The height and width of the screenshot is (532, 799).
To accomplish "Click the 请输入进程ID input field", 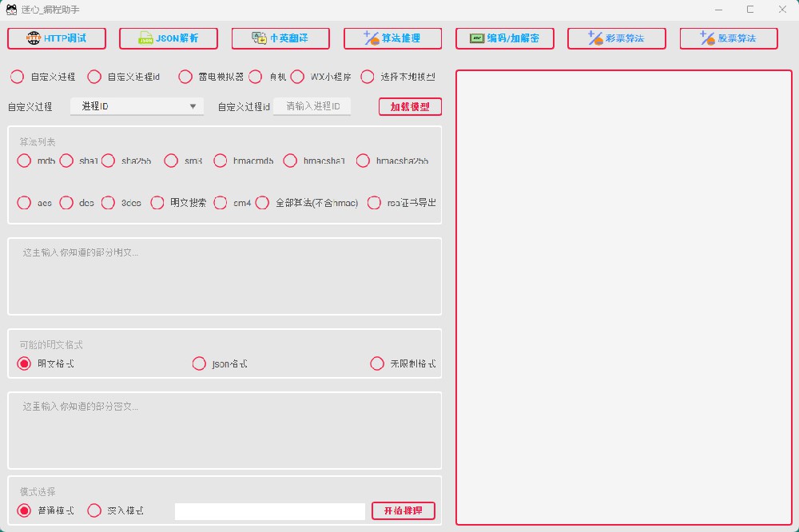I will click(x=312, y=105).
